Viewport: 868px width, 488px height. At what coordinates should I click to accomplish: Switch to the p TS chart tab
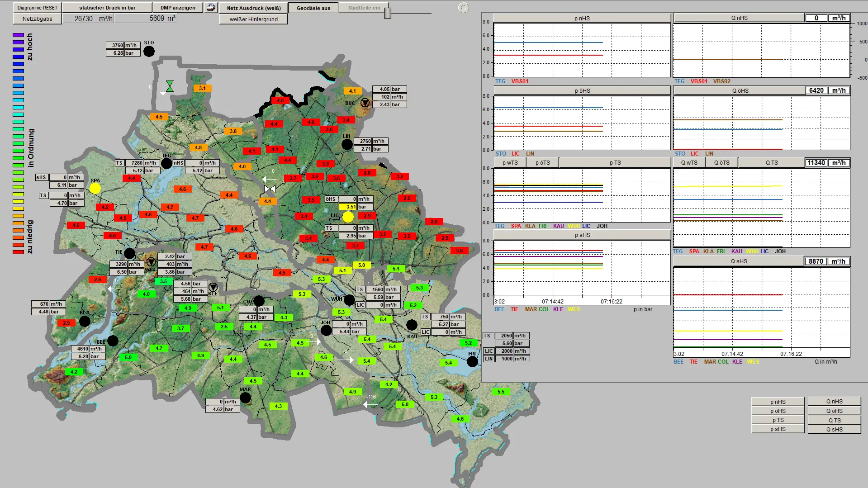615,163
